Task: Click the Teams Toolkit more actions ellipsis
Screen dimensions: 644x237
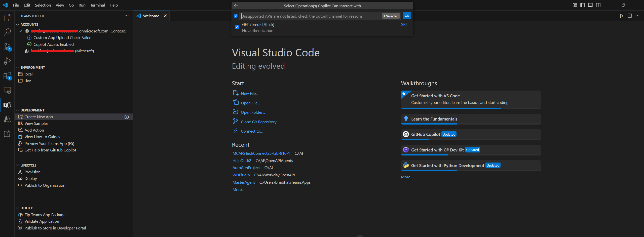Action: pos(127,16)
